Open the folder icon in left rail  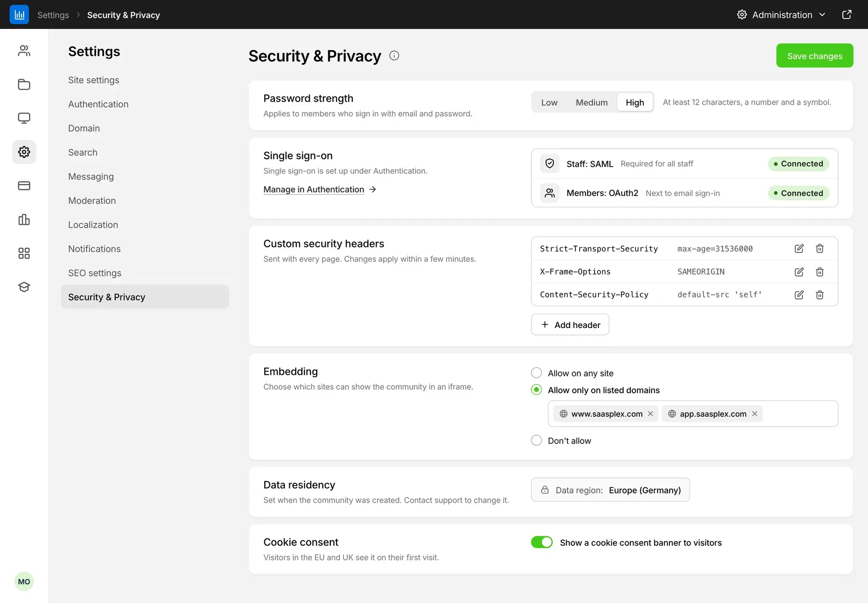pyautogui.click(x=24, y=84)
